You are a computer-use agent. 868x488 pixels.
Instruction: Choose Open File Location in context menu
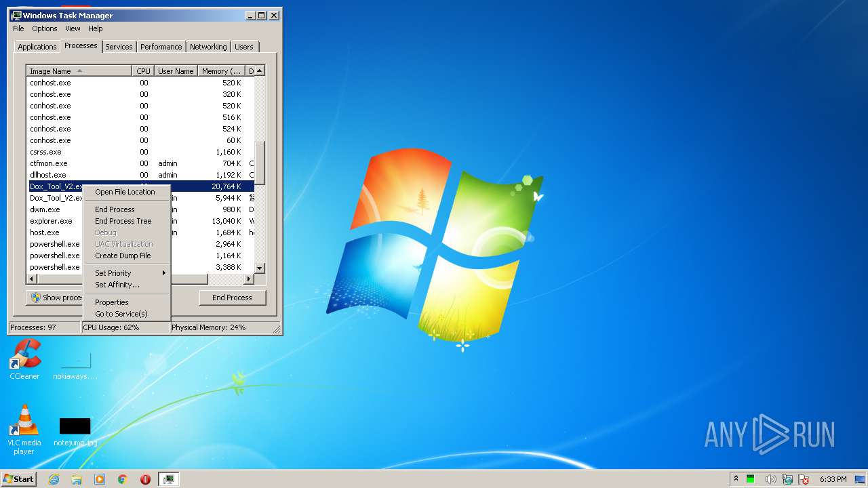pos(126,192)
